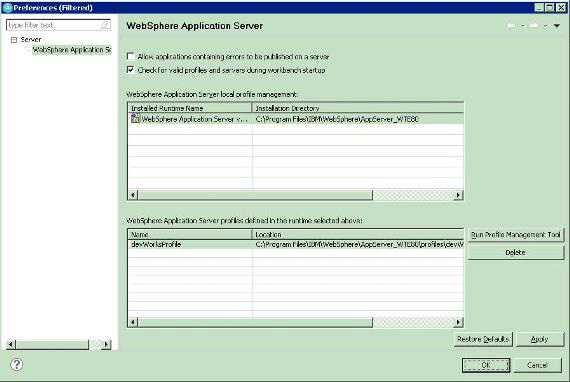Image resolution: width=570 pixels, height=382 pixels.
Task: Open the view menu triangle at top right
Action: (x=557, y=26)
